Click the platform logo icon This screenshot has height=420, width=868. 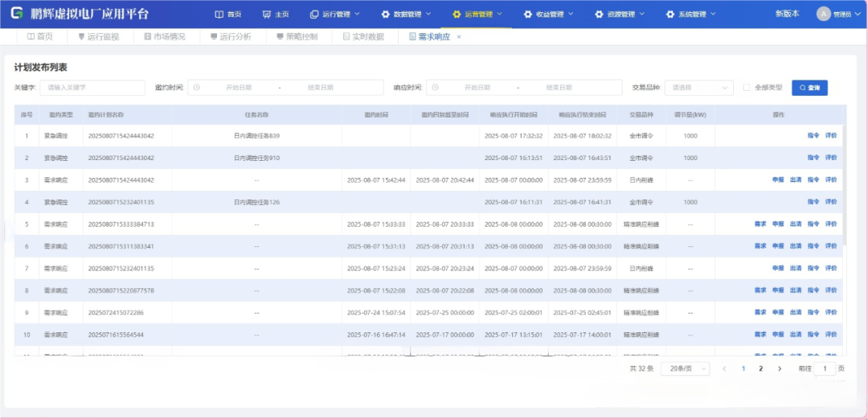(x=16, y=14)
